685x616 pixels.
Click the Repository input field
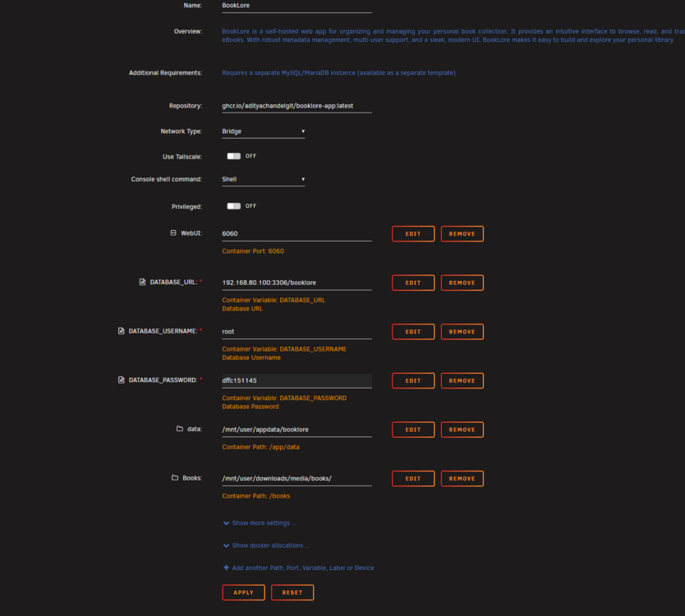click(297, 106)
